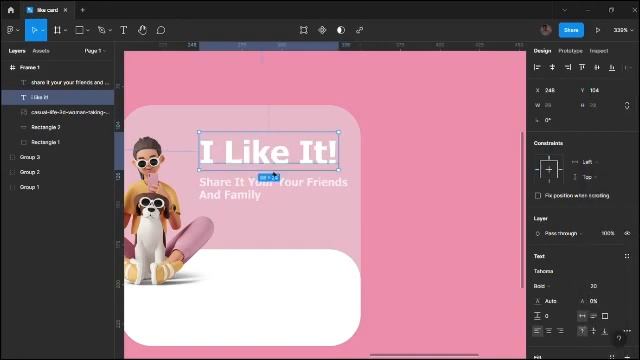This screenshot has width=640, height=360.
Task: Open the Page 1 dropdown
Action: click(95, 51)
